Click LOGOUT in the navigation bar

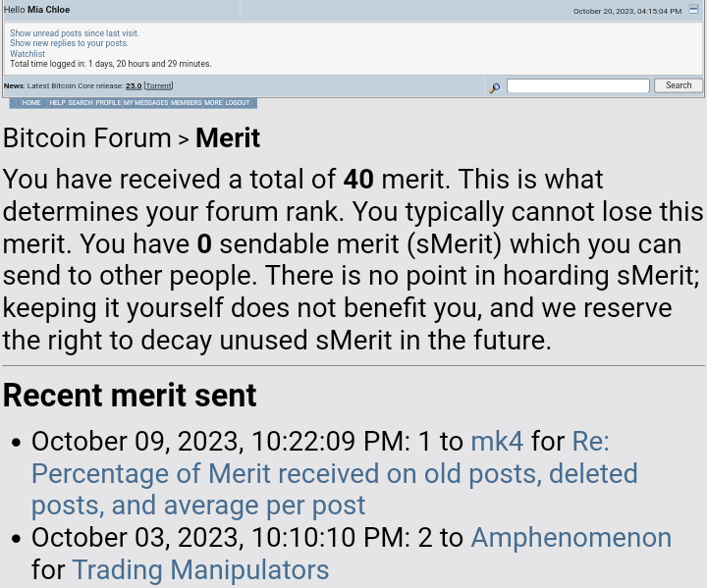238,103
